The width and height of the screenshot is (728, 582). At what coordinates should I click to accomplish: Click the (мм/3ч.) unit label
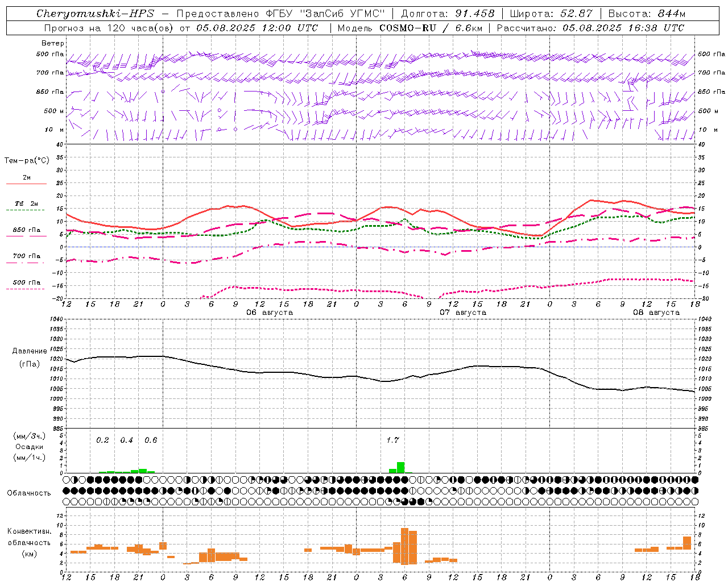click(x=29, y=436)
